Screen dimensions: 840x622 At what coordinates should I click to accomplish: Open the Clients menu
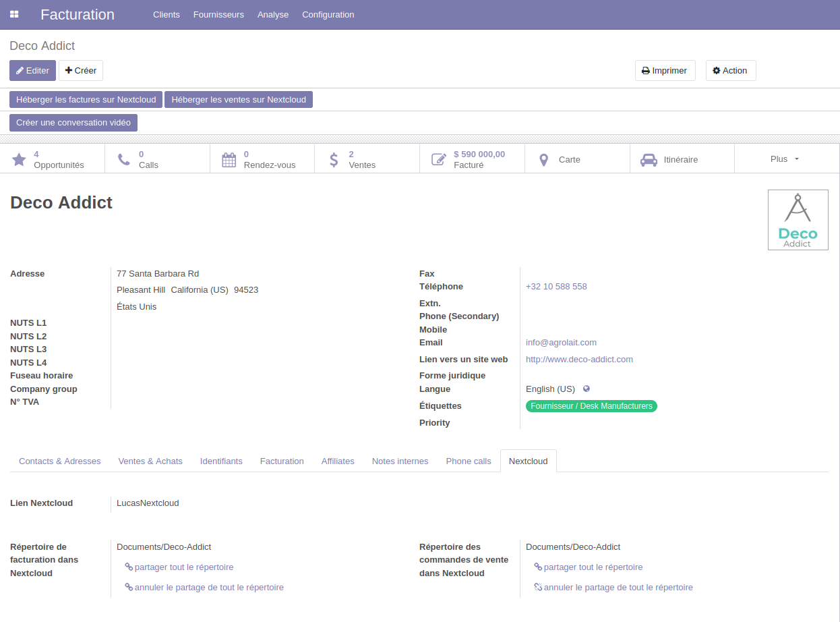coord(167,15)
